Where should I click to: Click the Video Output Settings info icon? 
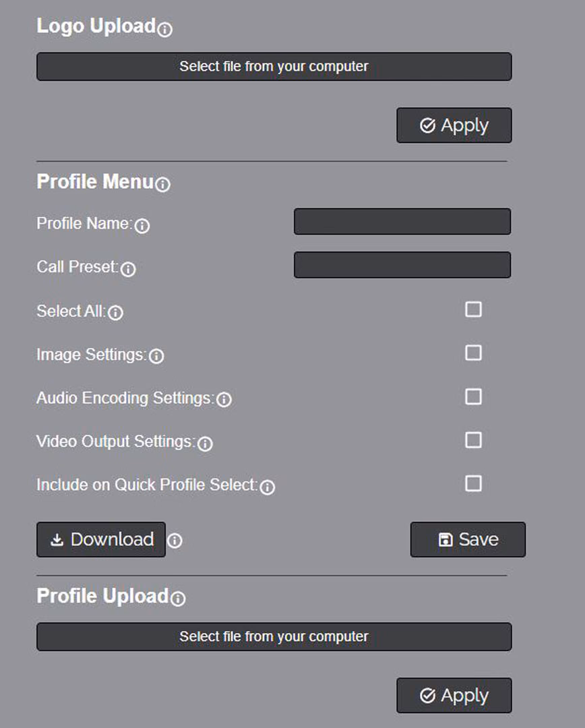pyautogui.click(x=205, y=444)
